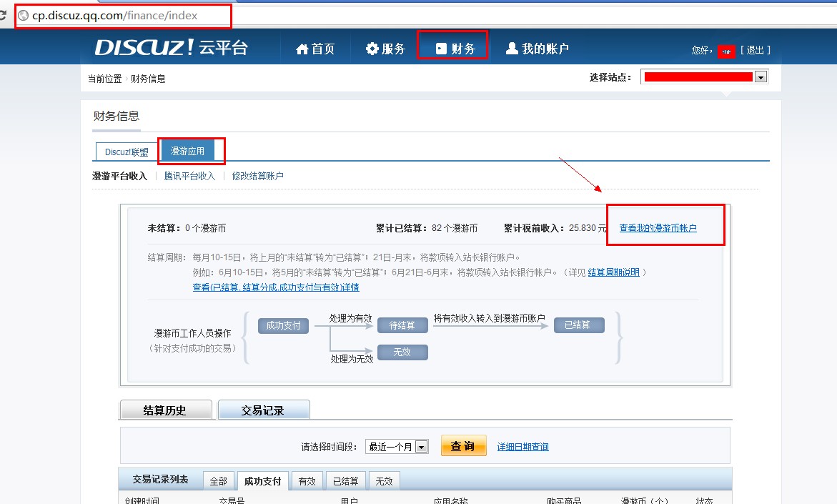This screenshot has height=504, width=837.
Task: Click the Discuz! 云平台 logo
Action: 172,47
